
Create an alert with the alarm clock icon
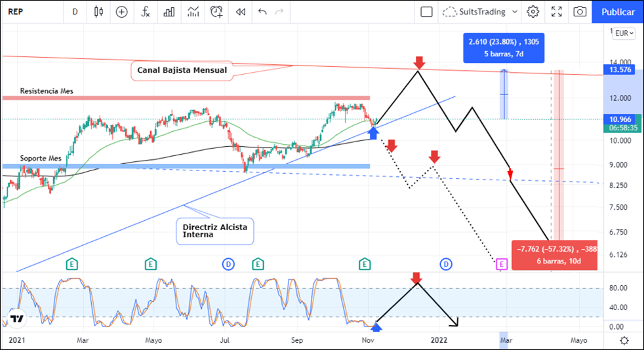216,12
